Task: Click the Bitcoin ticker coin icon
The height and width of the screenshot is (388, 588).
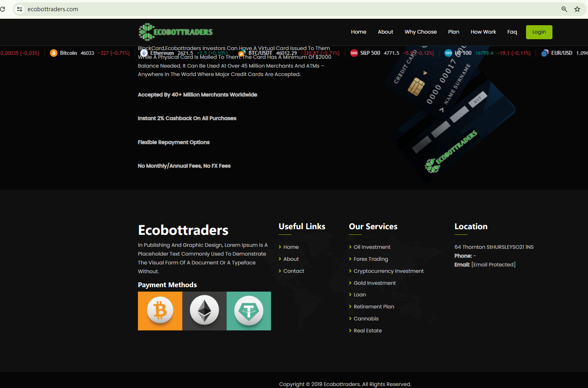Action: pyautogui.click(x=54, y=53)
